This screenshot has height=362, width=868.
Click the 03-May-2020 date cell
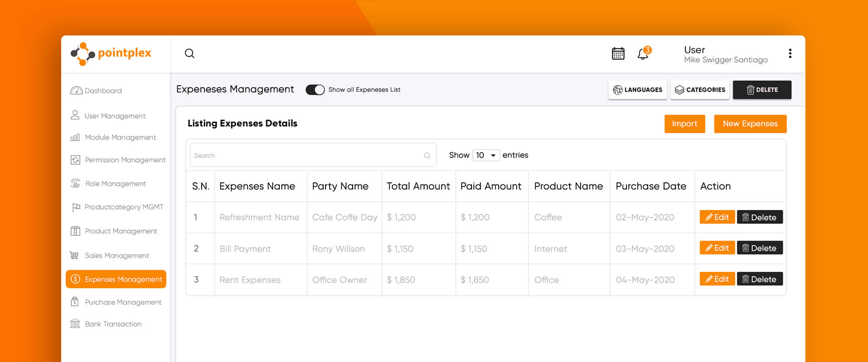pos(645,248)
